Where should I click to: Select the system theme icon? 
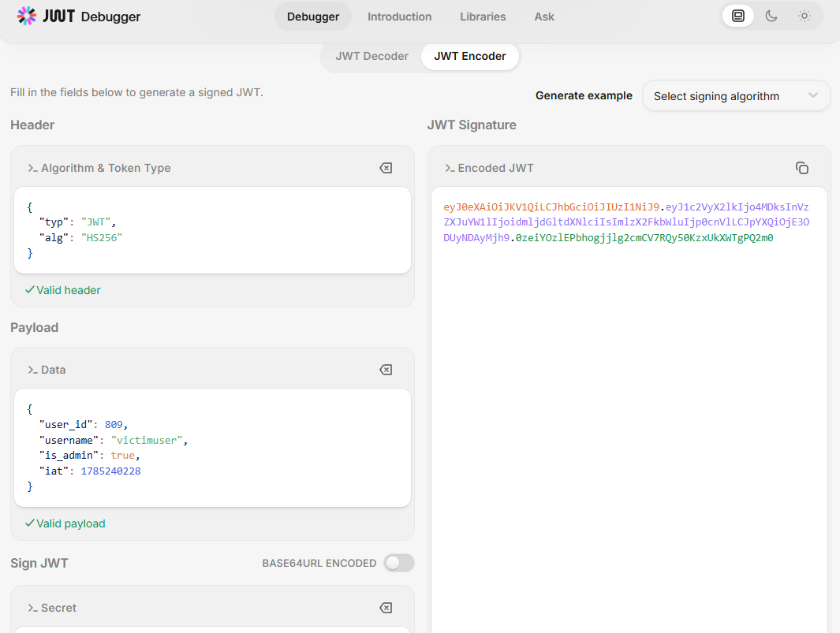[738, 16]
